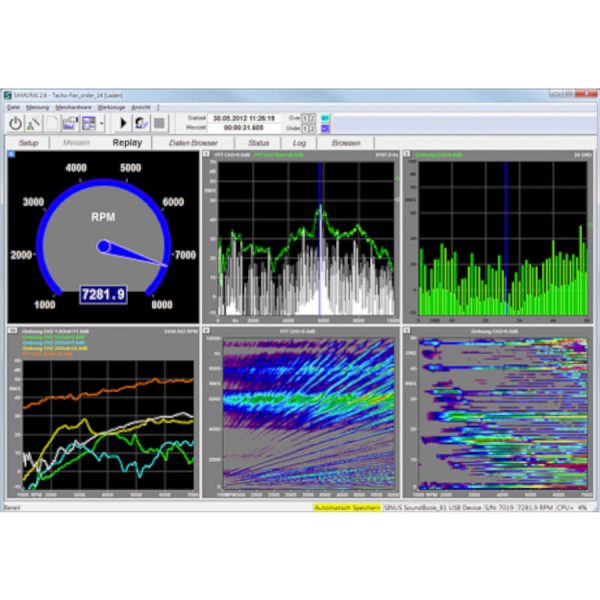Open the Ansicht menu

click(141, 108)
